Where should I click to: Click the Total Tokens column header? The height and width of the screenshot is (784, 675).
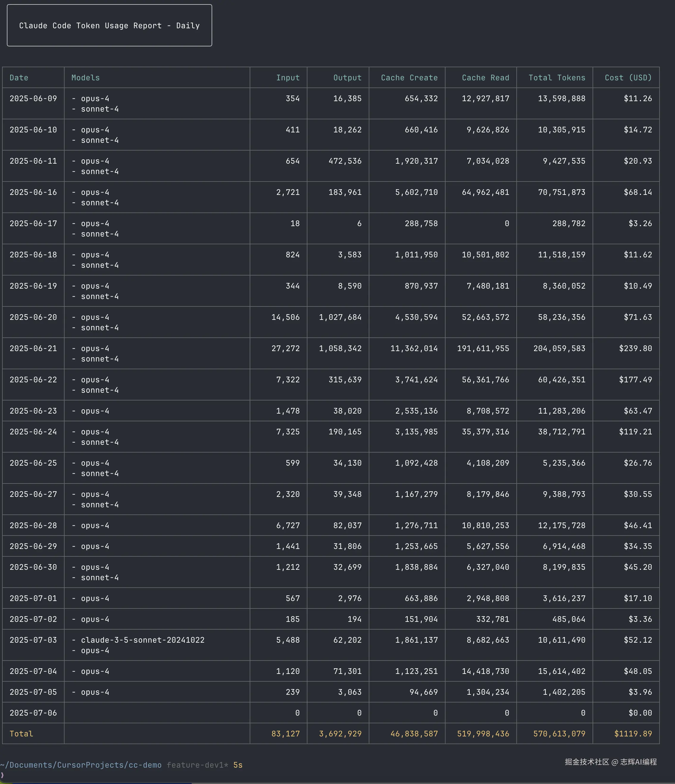click(557, 78)
